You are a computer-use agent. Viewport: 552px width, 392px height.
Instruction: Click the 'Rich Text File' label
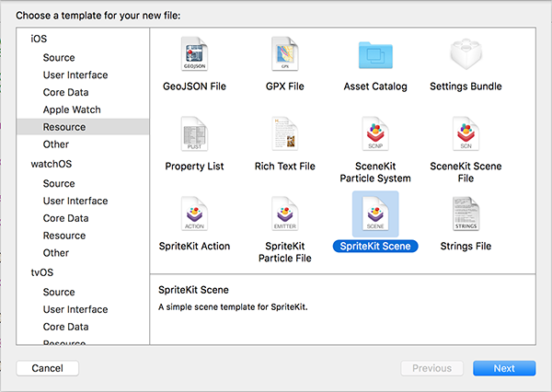[285, 167]
